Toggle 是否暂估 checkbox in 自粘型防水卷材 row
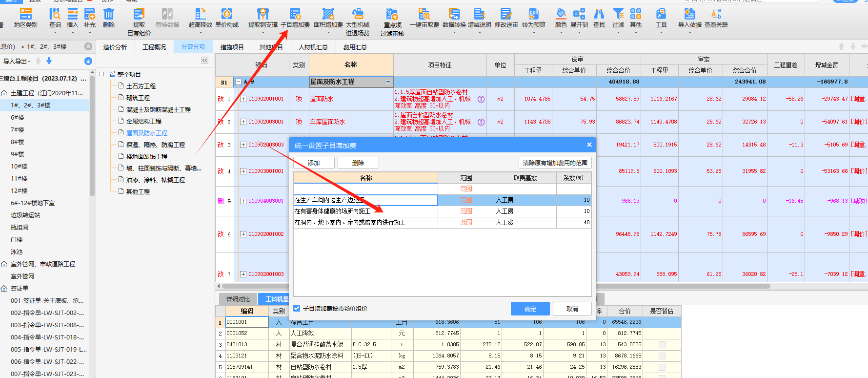 click(x=662, y=367)
